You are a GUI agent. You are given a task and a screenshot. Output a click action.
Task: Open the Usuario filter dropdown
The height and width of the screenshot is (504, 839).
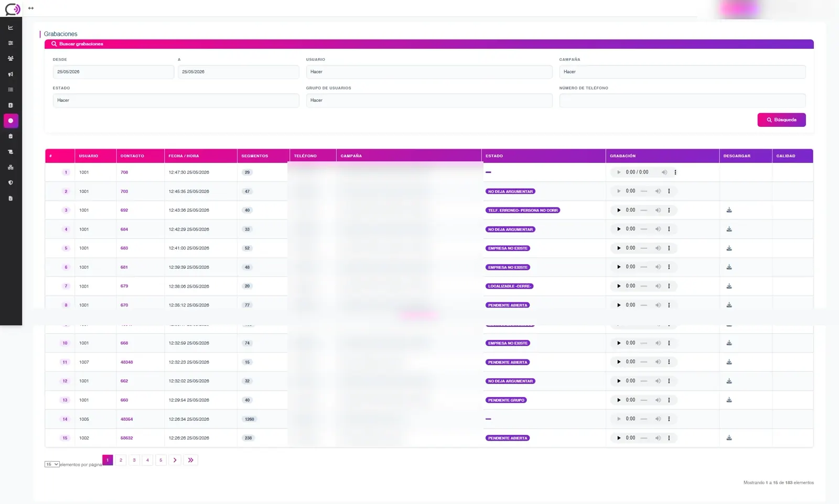point(429,72)
